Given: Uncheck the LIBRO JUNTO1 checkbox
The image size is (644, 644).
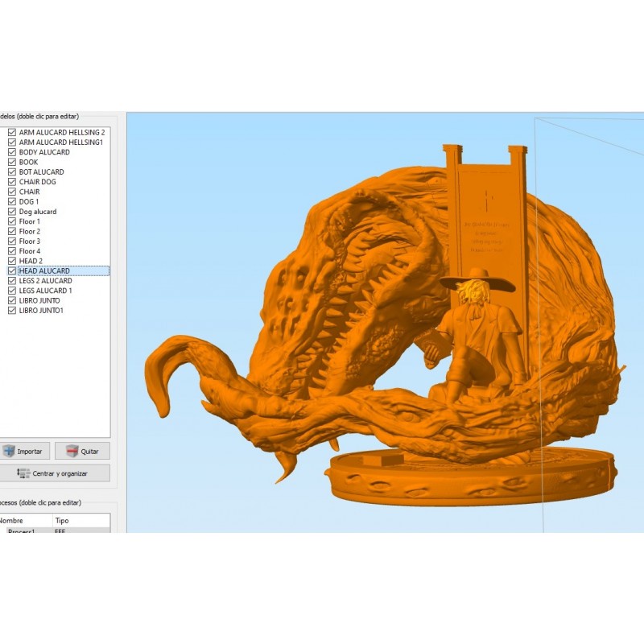Looking at the screenshot, I should pyautogui.click(x=11, y=311).
